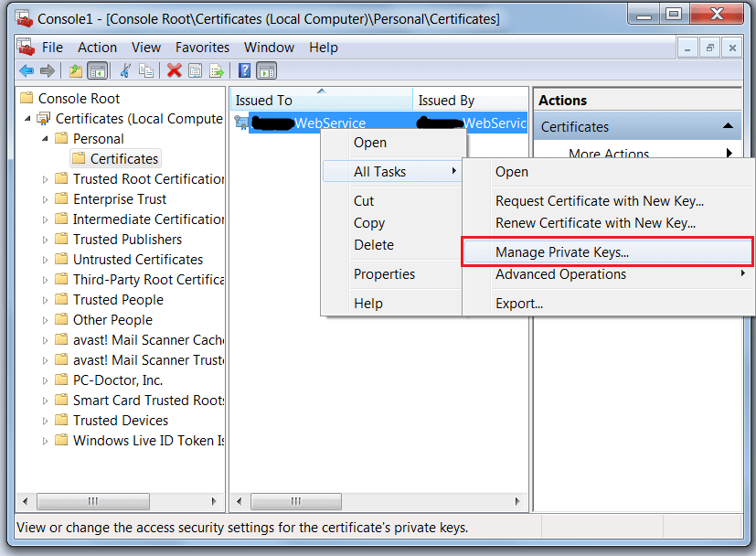Image resolution: width=756 pixels, height=556 pixels.
Task: Expand the Trusted Root Certification node
Action: click(46, 179)
